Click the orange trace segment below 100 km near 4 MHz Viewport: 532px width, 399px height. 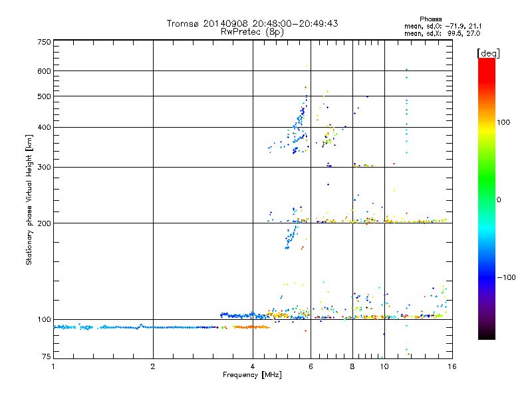(x=251, y=327)
